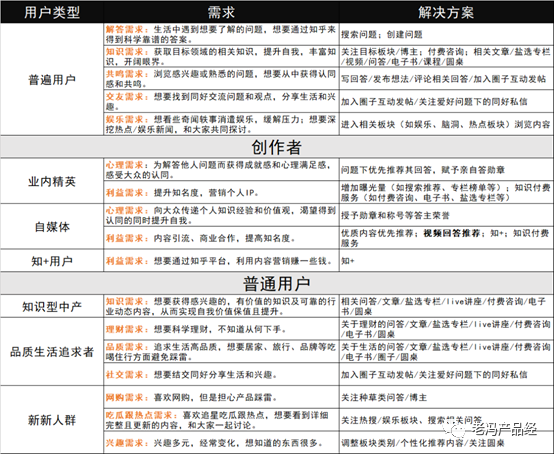Select the 知识需求：想要获得感兴趣的 cell
This screenshot has width=554, height=454.
(x=221, y=306)
